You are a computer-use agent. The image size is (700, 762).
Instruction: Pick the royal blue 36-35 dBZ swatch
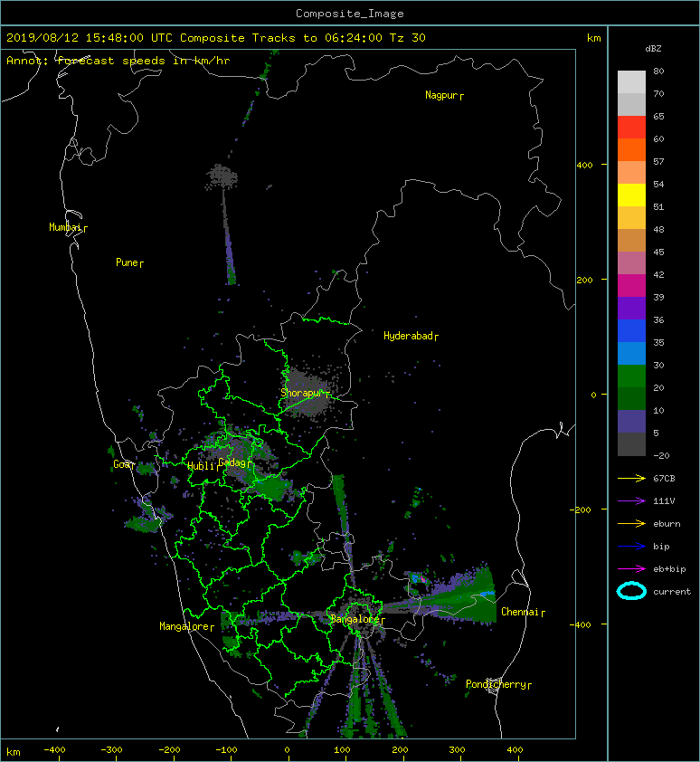coord(631,331)
